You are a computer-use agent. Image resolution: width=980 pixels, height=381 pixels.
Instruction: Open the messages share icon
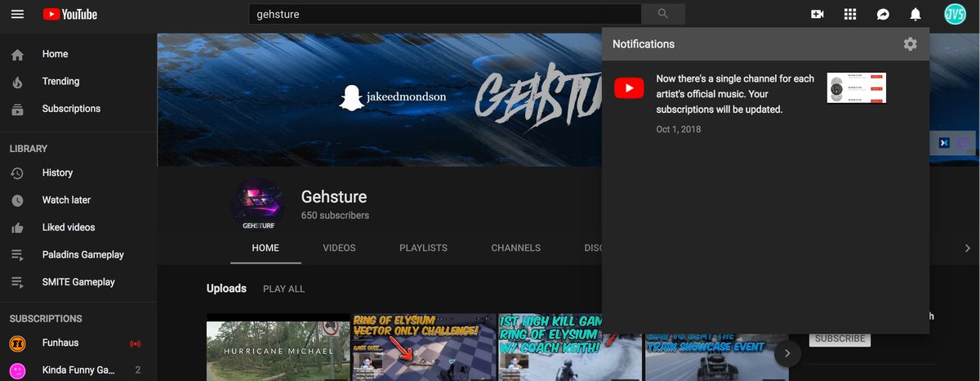(883, 14)
